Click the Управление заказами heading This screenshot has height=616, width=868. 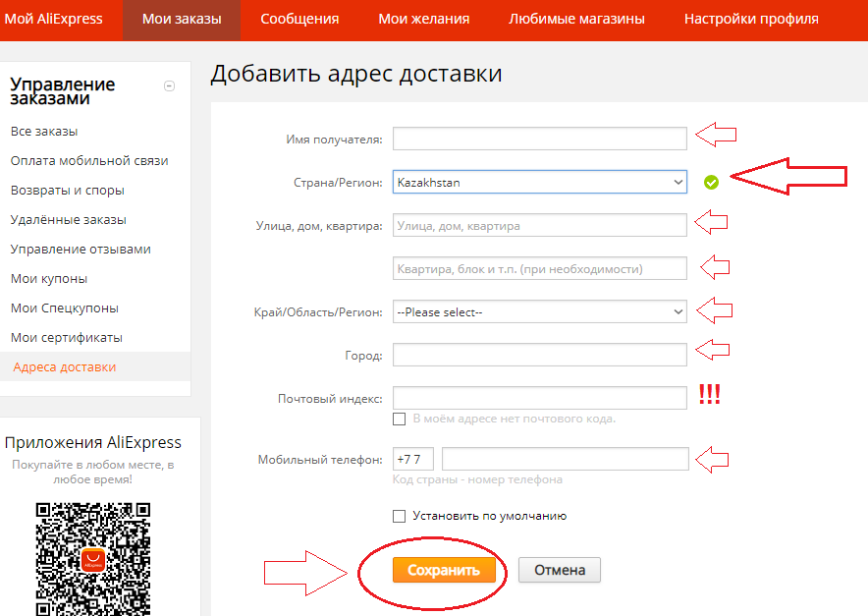tap(63, 91)
